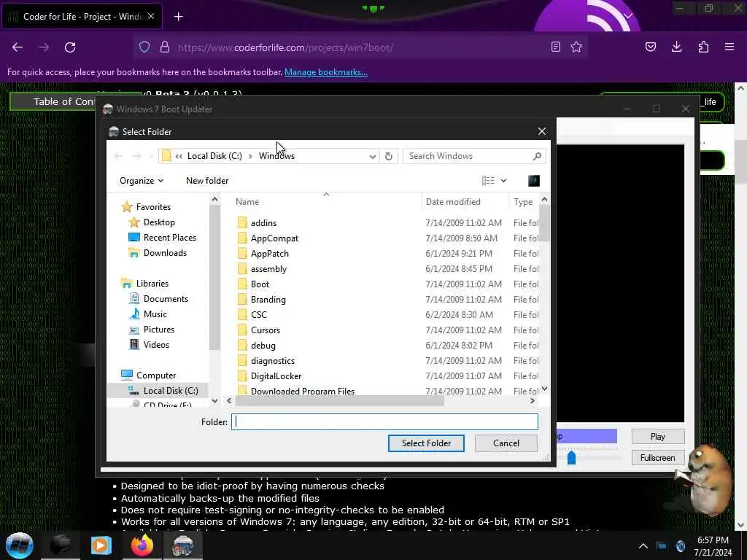Close the Select Folder dialog with X

tap(542, 131)
